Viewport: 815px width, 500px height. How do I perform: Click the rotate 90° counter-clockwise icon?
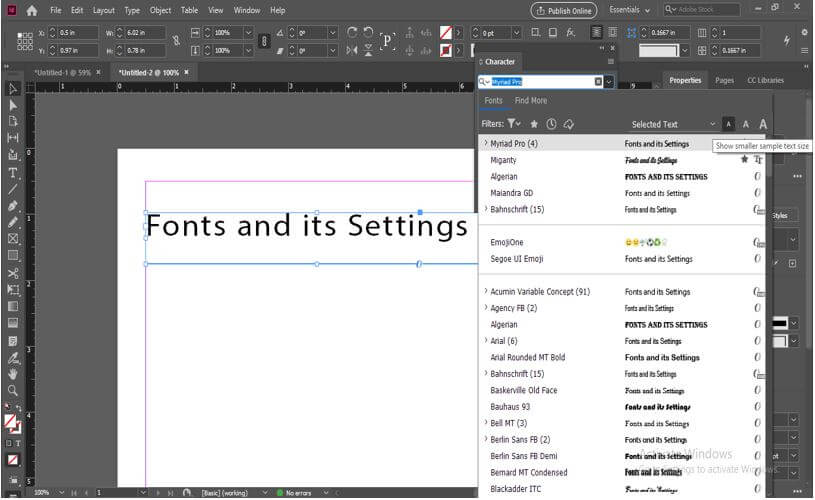pos(369,32)
